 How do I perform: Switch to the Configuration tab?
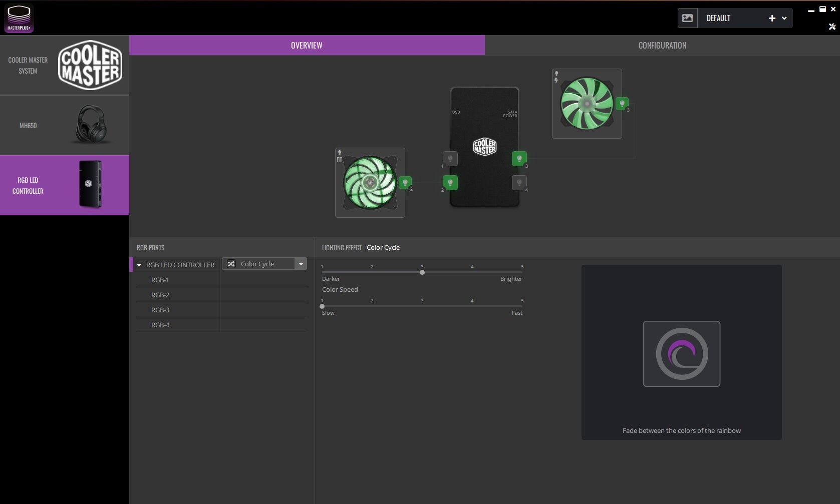click(x=662, y=45)
